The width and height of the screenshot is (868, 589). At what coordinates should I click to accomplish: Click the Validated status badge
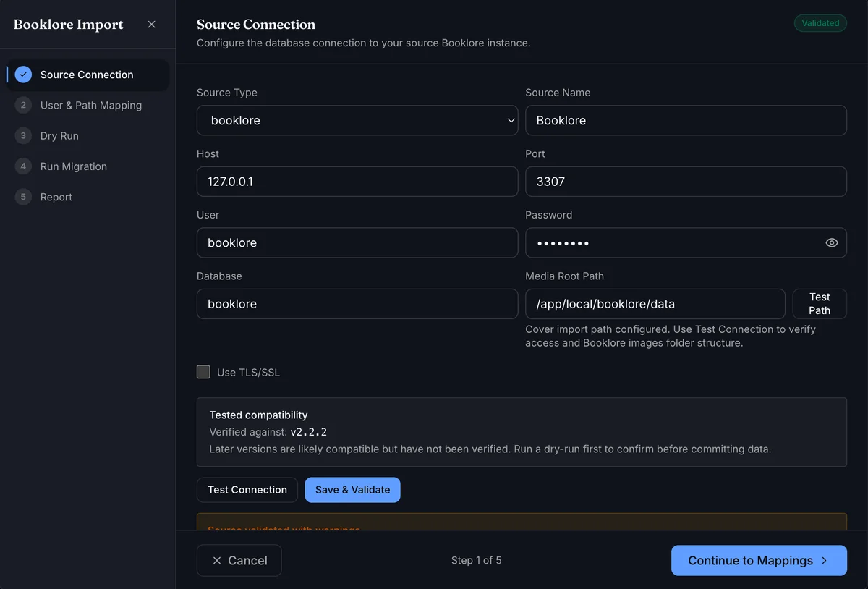(x=820, y=23)
